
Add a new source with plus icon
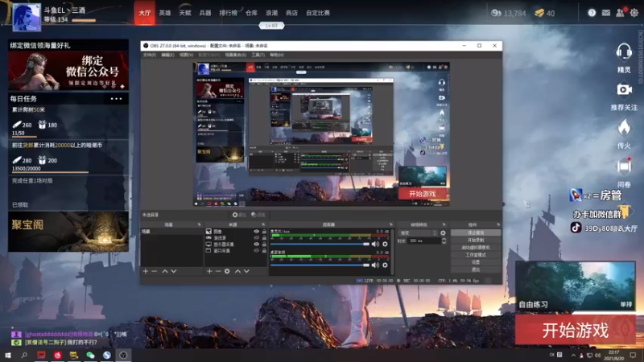[x=208, y=271]
